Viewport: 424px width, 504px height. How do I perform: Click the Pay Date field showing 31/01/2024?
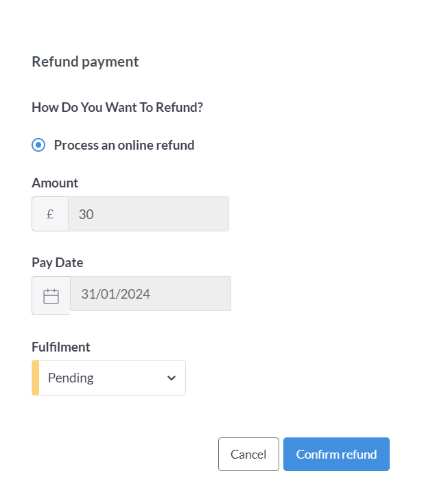point(151,294)
